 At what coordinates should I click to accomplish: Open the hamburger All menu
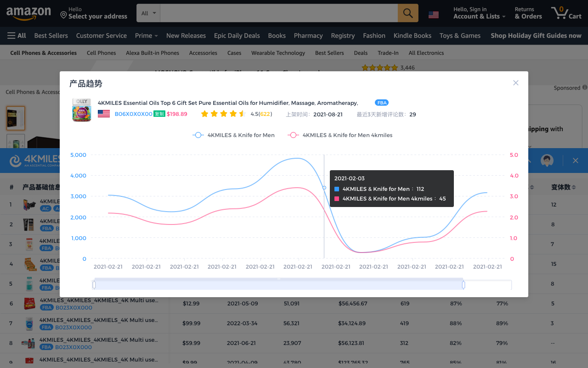coord(17,35)
